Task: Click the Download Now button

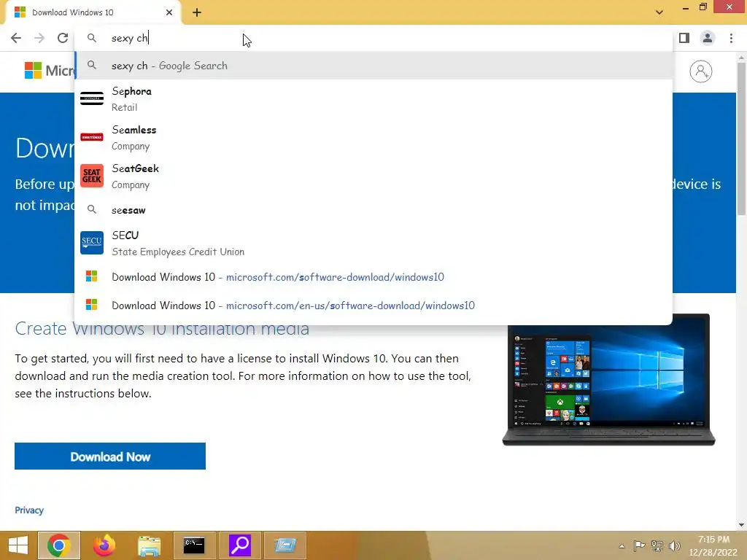Action: tap(110, 456)
